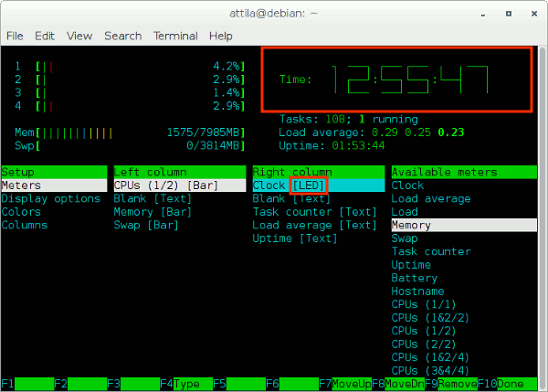Click the Swp usage bar meter
The image size is (548, 392).
coord(130,146)
